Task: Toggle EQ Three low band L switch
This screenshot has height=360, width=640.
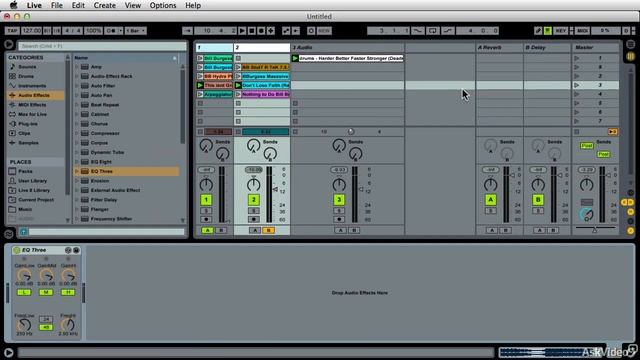Action: click(x=24, y=292)
